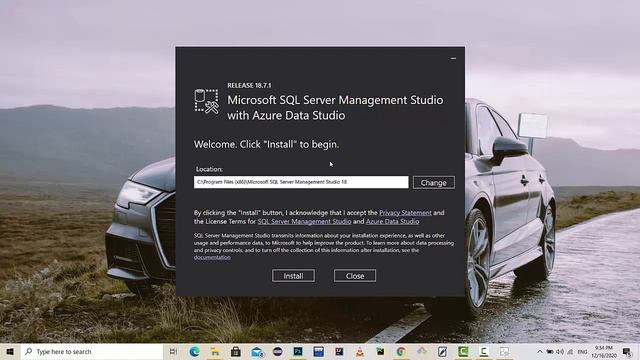Open VLC media player from taskbar
This screenshot has width=640, height=360.
[360, 351]
